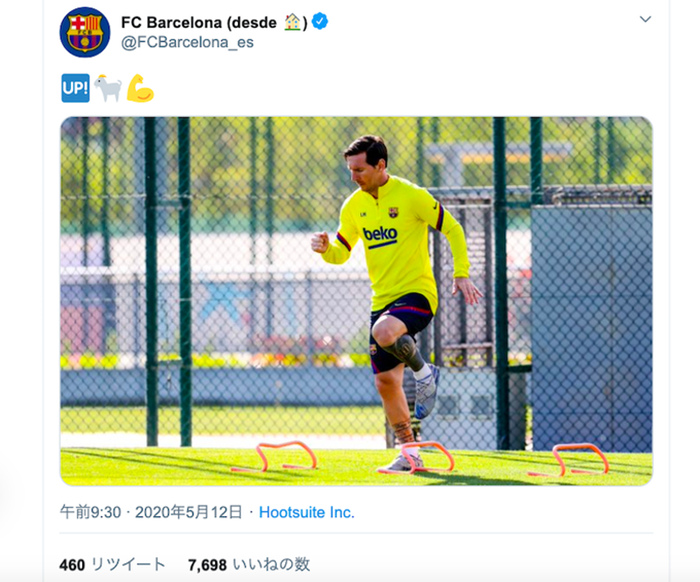Open the @FCBarcelona_es handle link
The height and width of the screenshot is (582, 700).
click(x=187, y=42)
